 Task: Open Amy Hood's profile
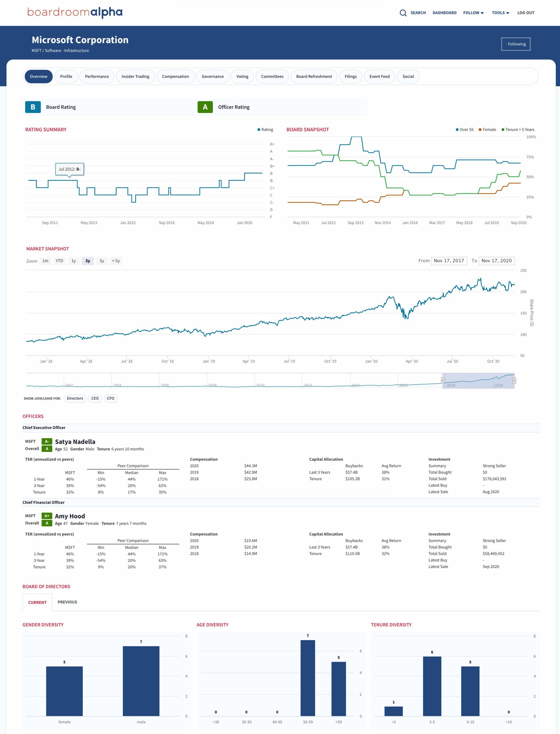(70, 516)
